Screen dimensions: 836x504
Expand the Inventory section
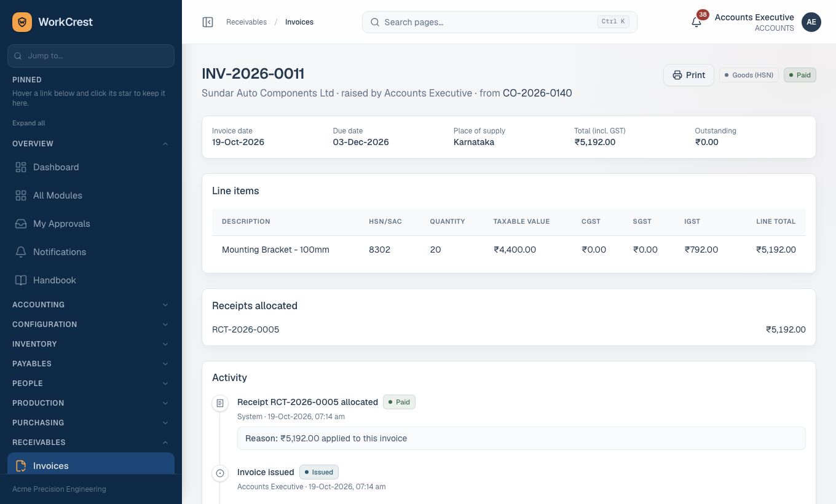tap(91, 344)
